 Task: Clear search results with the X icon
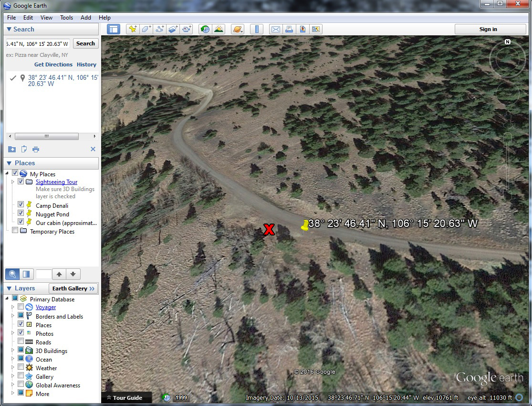pos(93,149)
